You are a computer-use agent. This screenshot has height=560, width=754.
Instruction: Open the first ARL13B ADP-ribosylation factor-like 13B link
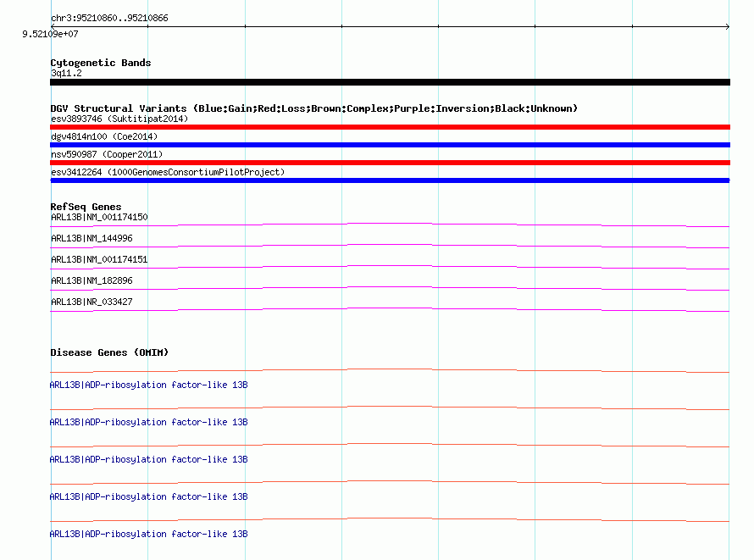tap(148, 385)
